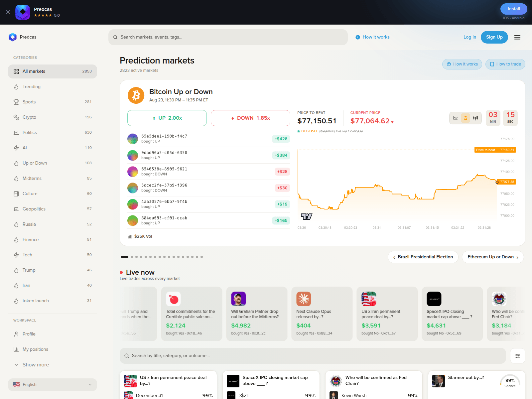Viewport: 532px width, 399px height.
Task: Focus Search by title, category, or outcome field
Action: 313,356
